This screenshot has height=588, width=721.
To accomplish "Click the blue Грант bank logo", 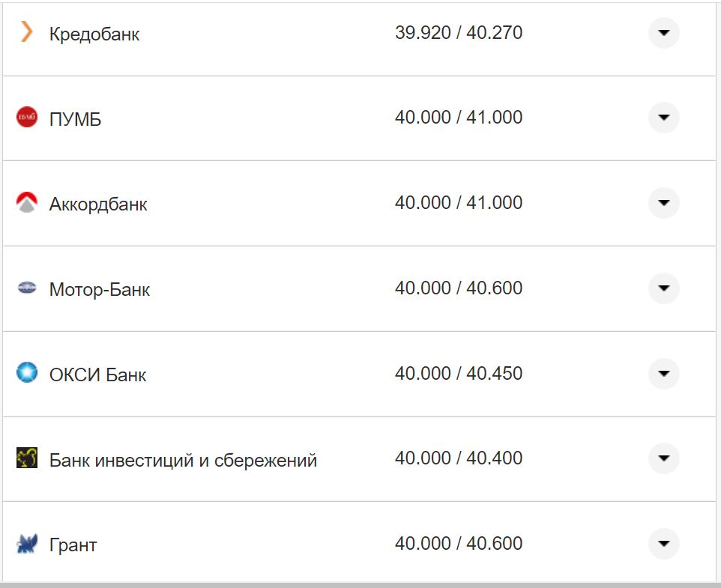I will (27, 544).
